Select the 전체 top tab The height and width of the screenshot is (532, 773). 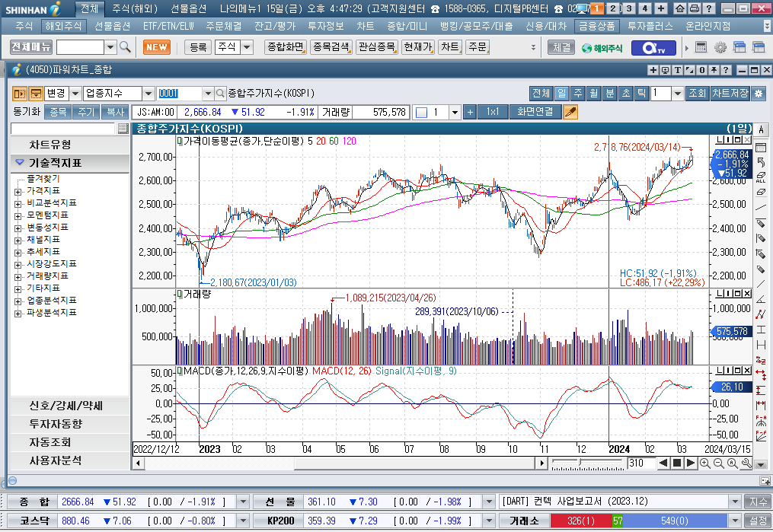point(89,8)
